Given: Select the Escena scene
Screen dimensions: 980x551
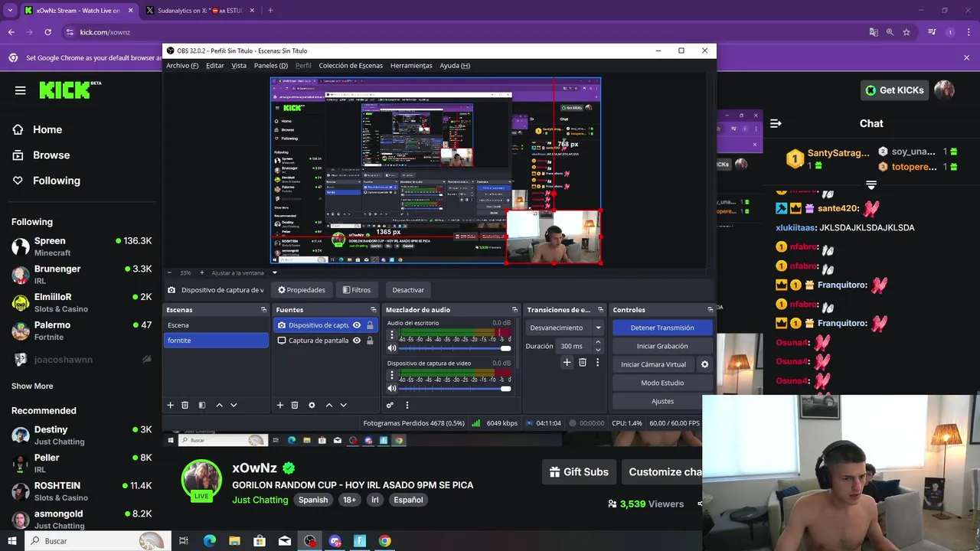Looking at the screenshot, I should point(216,325).
